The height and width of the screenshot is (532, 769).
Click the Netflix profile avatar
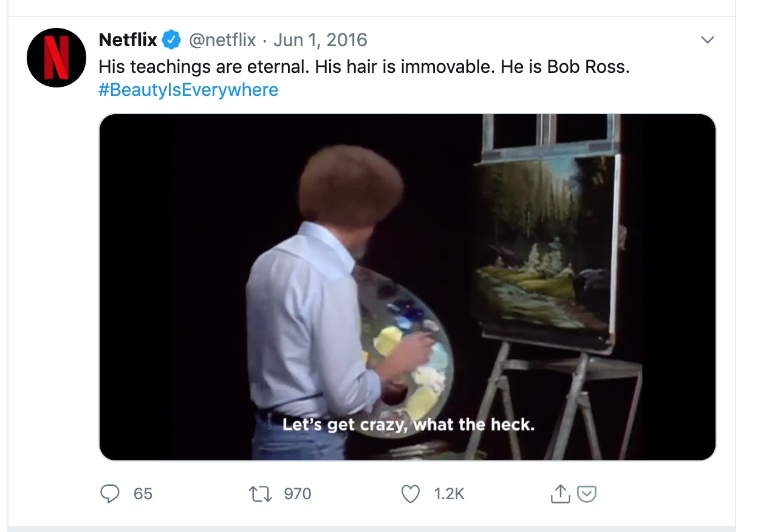pos(56,58)
